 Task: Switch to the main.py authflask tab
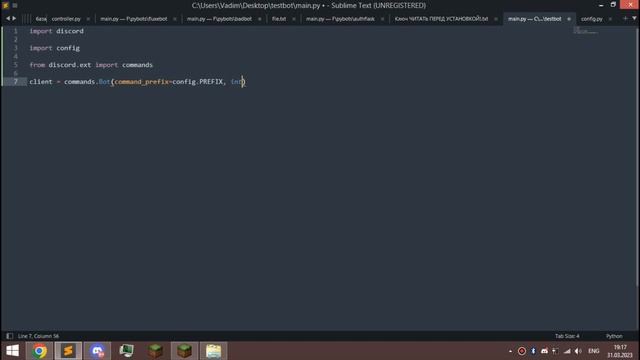[x=340, y=19]
